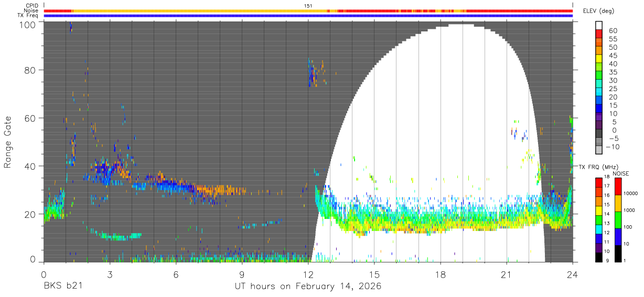Click the Range Gate axis title
The height and width of the screenshot is (297, 644).
point(8,142)
